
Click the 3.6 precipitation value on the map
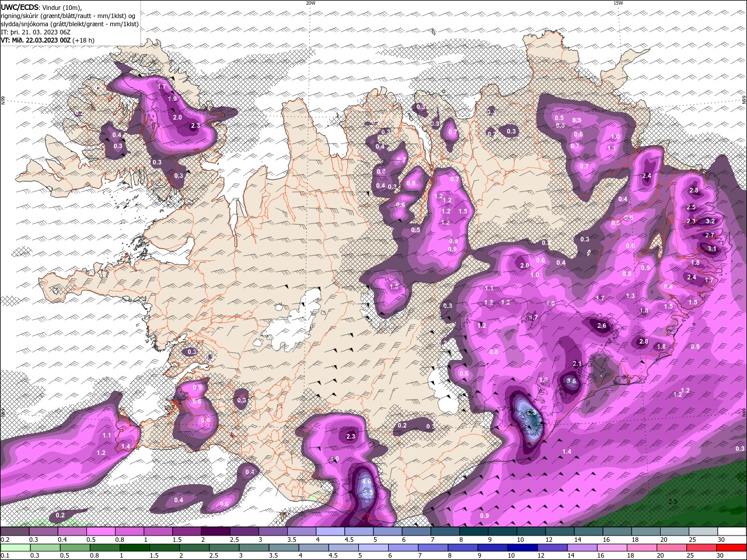(571, 381)
